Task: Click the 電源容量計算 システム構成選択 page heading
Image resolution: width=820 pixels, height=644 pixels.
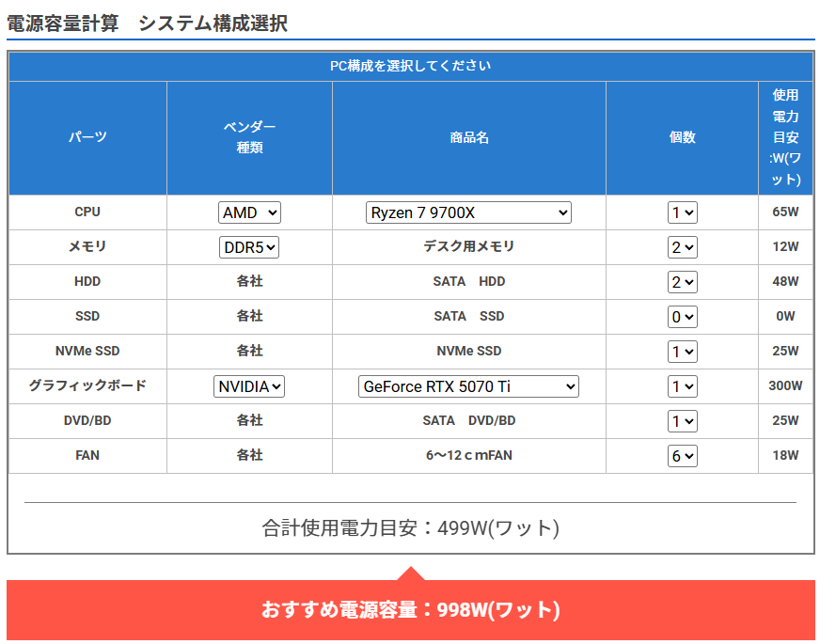Action: click(x=147, y=24)
